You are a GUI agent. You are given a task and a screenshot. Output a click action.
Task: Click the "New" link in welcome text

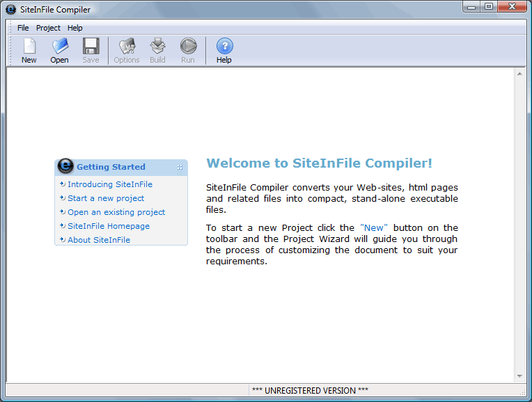(373, 227)
